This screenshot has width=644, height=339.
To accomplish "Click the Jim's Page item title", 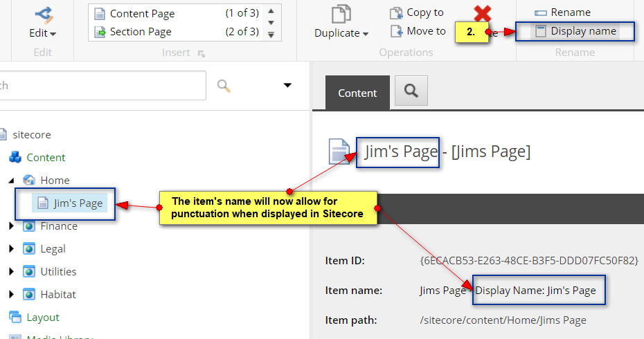I will click(401, 152).
